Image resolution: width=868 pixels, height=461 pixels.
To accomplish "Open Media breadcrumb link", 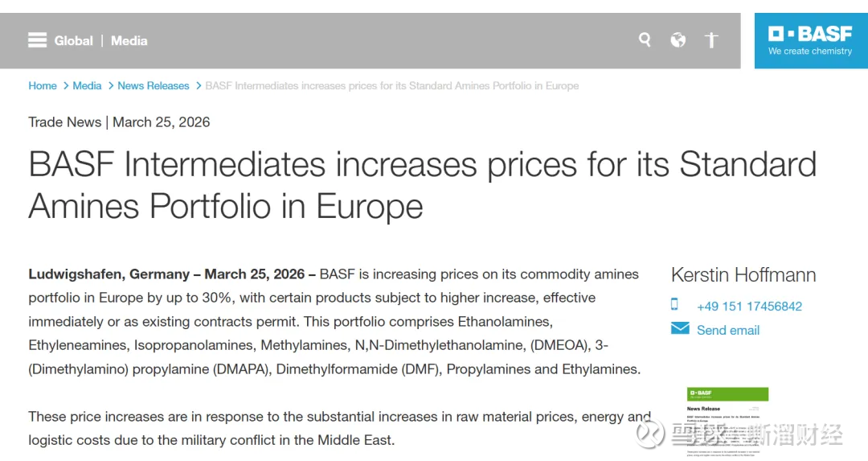I will pos(87,85).
